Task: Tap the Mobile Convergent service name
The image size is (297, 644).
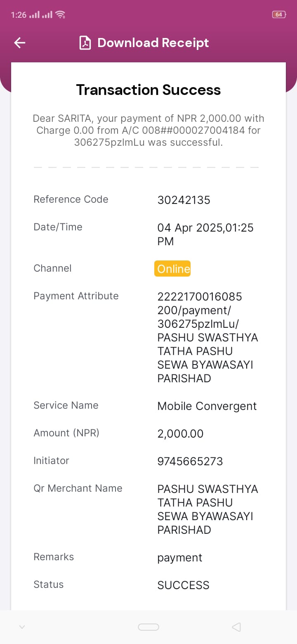Action: coord(207,406)
